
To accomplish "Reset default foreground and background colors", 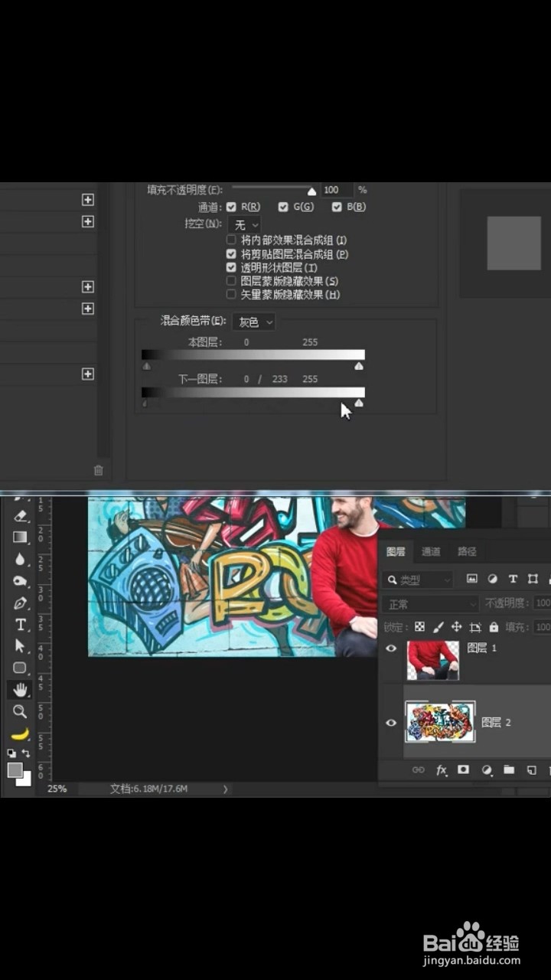I will [x=11, y=753].
